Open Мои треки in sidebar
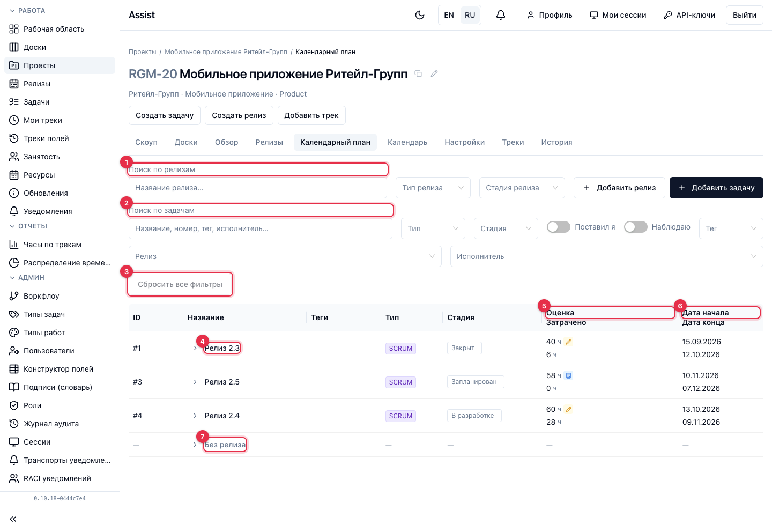Screen dimensions: 772x532 (x=60, y=120)
